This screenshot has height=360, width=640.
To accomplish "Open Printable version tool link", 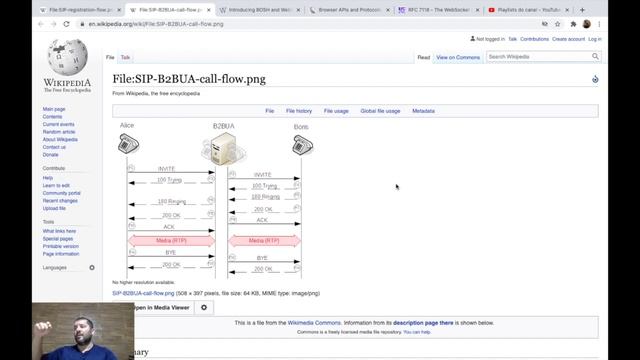I will coord(60,246).
